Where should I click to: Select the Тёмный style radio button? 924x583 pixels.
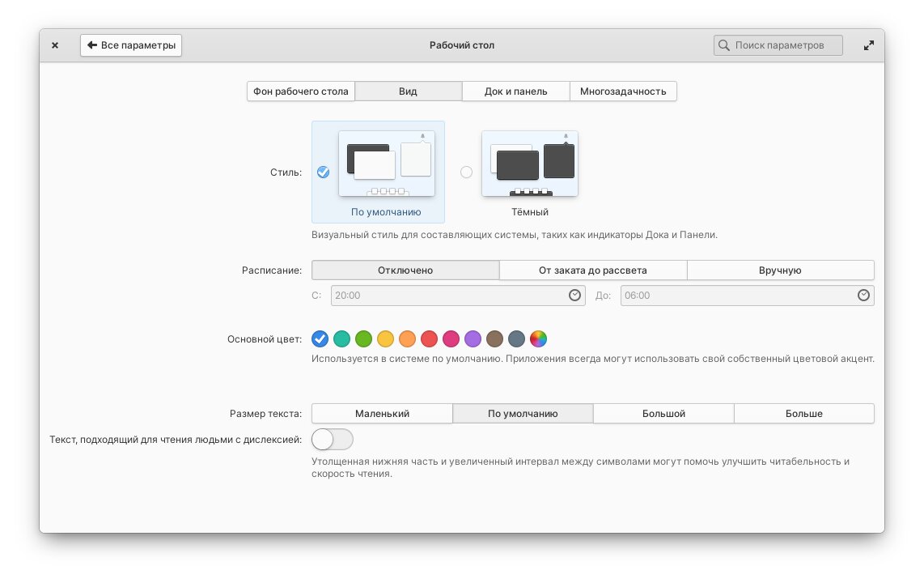[x=466, y=172]
